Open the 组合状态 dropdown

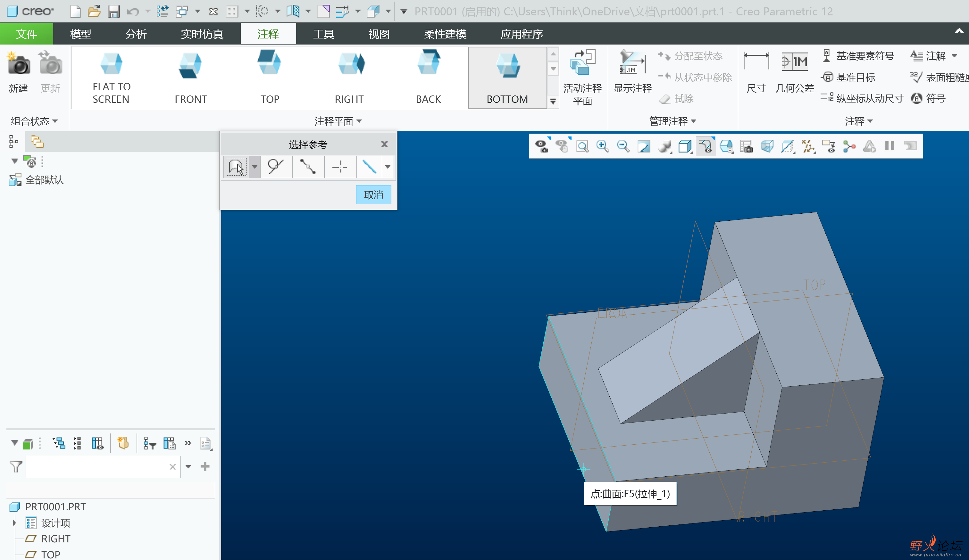34,121
